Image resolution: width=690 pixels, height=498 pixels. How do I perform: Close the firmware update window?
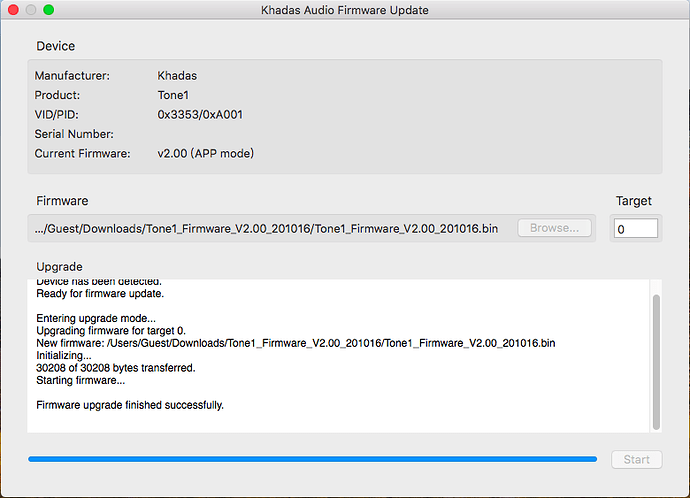coord(13,10)
